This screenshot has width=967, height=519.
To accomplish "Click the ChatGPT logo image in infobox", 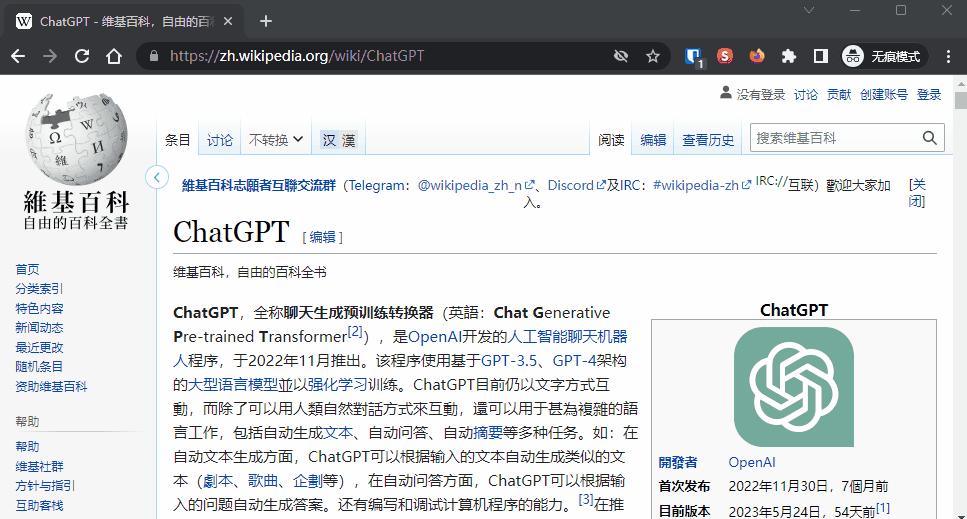I will 794,387.
